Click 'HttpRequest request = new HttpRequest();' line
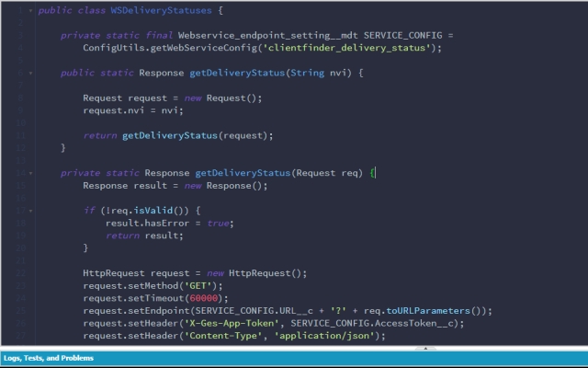Viewport: 588px width, 368px height. point(195,273)
